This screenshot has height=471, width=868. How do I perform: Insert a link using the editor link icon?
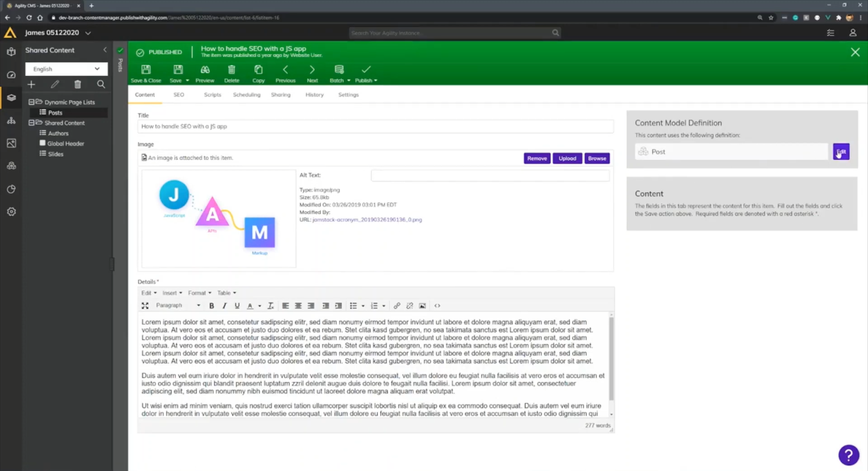point(397,306)
